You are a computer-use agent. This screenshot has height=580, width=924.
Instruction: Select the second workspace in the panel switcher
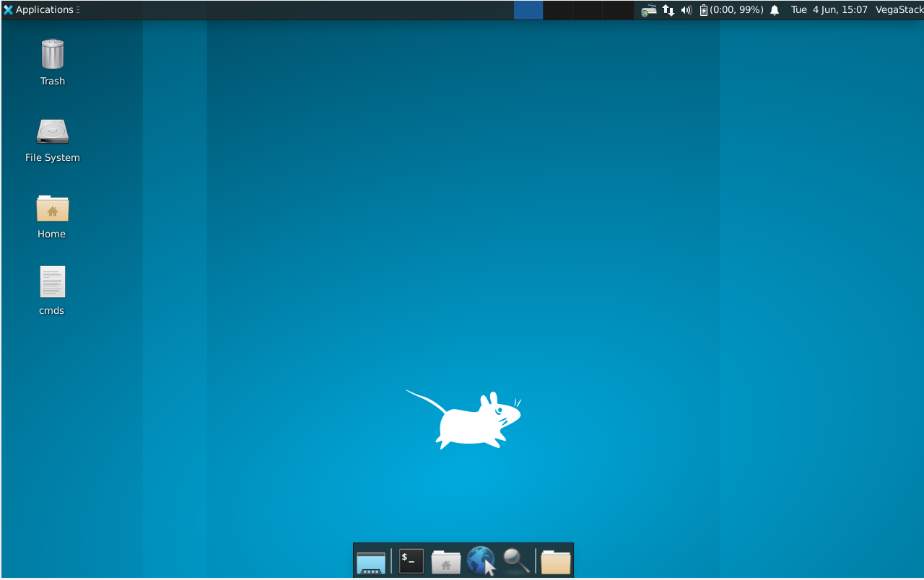point(557,9)
